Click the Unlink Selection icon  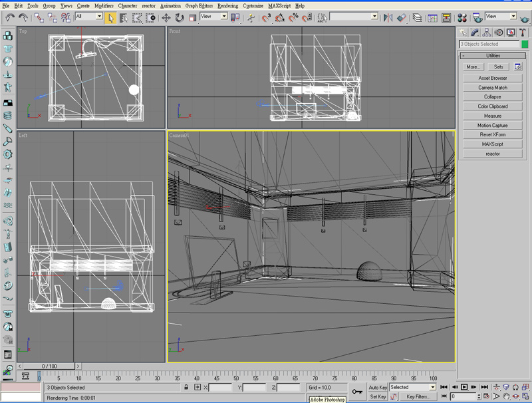point(53,17)
